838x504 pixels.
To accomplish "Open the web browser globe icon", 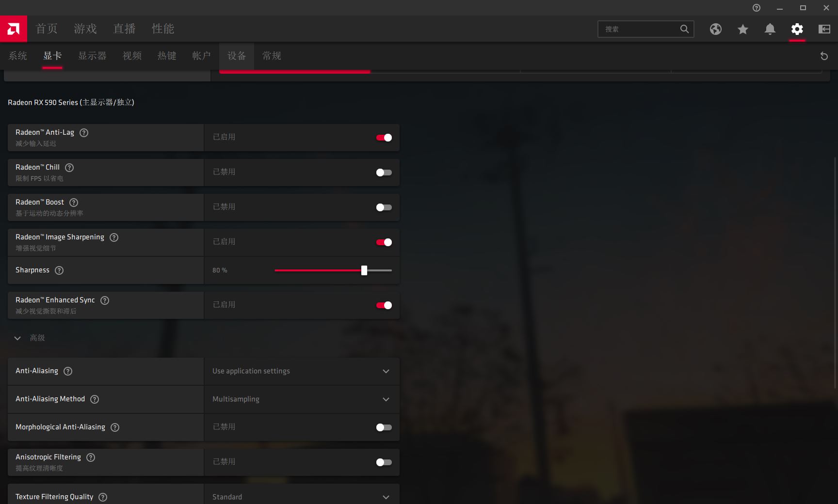I will pos(716,29).
